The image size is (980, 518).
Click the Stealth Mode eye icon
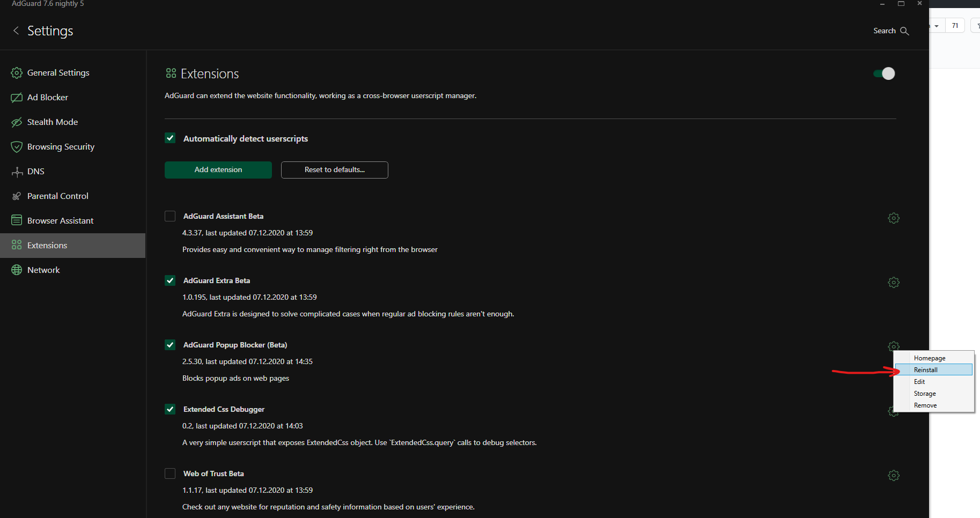[x=17, y=122]
